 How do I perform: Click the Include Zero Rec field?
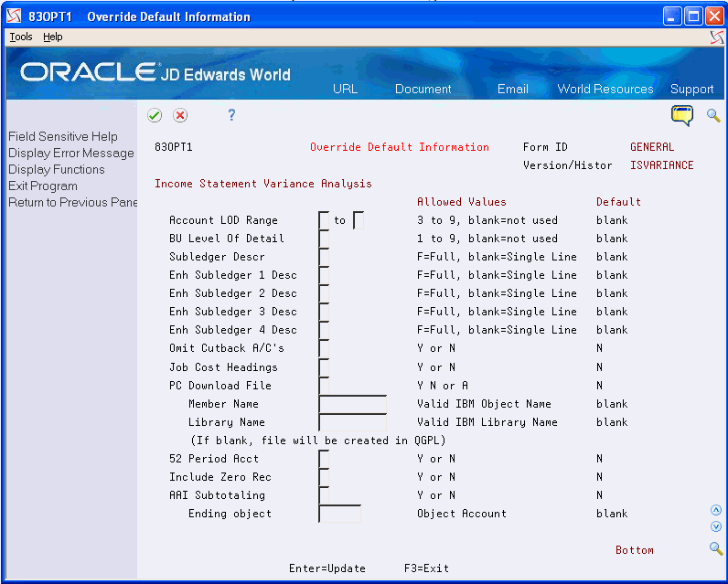[x=324, y=477]
